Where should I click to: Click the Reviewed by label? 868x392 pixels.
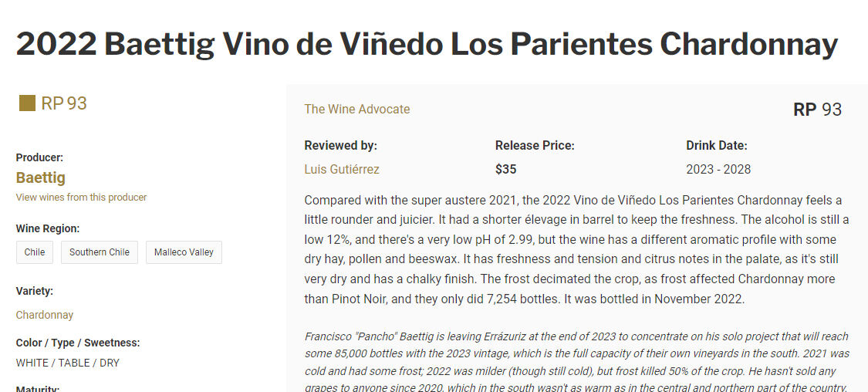(340, 146)
